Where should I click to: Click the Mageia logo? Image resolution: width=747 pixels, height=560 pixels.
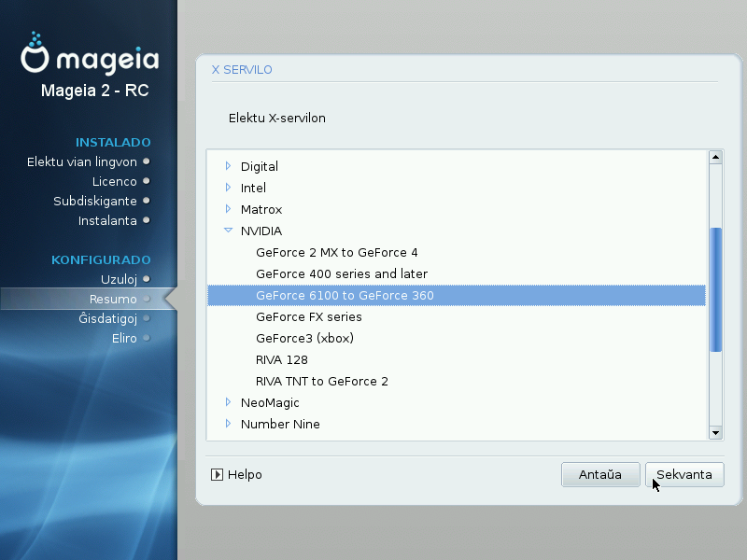90,53
